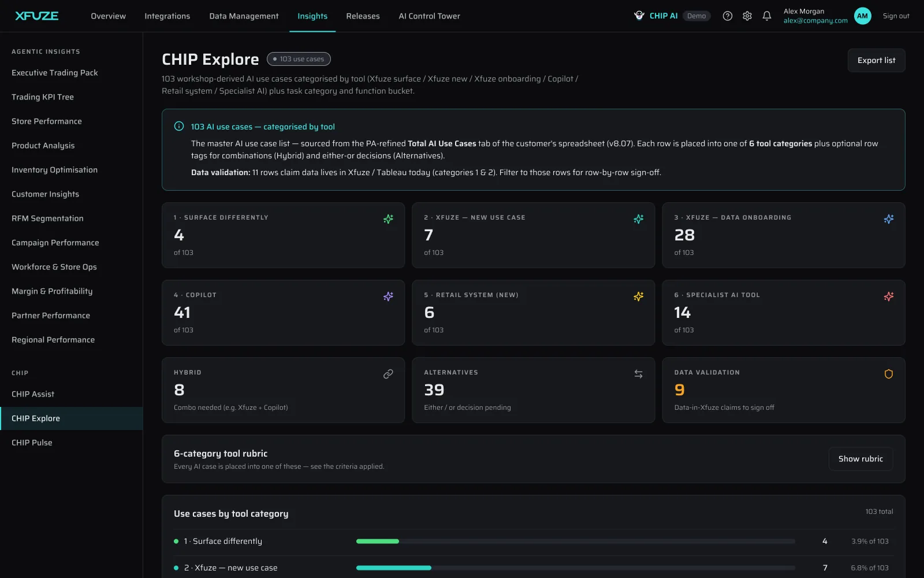Click the Xfuze new use case progress bar
The width and height of the screenshot is (924, 578).
click(575, 568)
